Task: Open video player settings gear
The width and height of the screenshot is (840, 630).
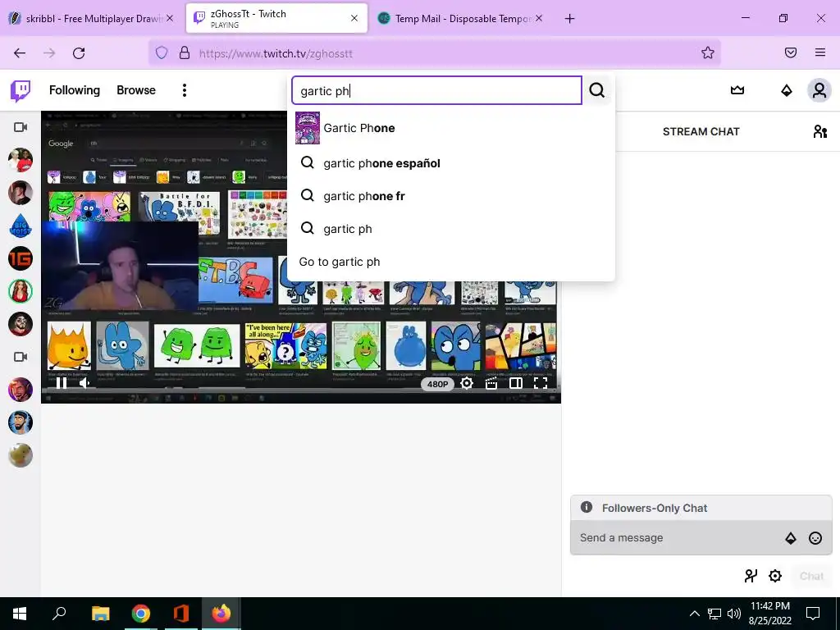Action: click(467, 382)
